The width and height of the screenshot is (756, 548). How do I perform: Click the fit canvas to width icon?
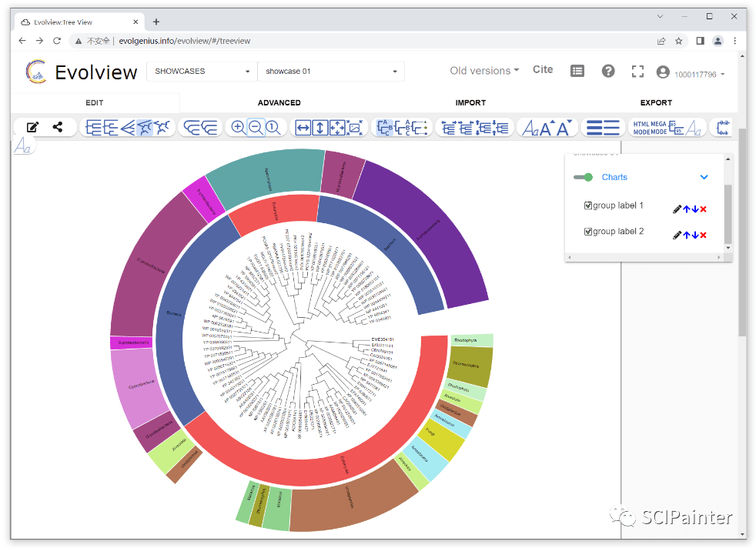303,128
